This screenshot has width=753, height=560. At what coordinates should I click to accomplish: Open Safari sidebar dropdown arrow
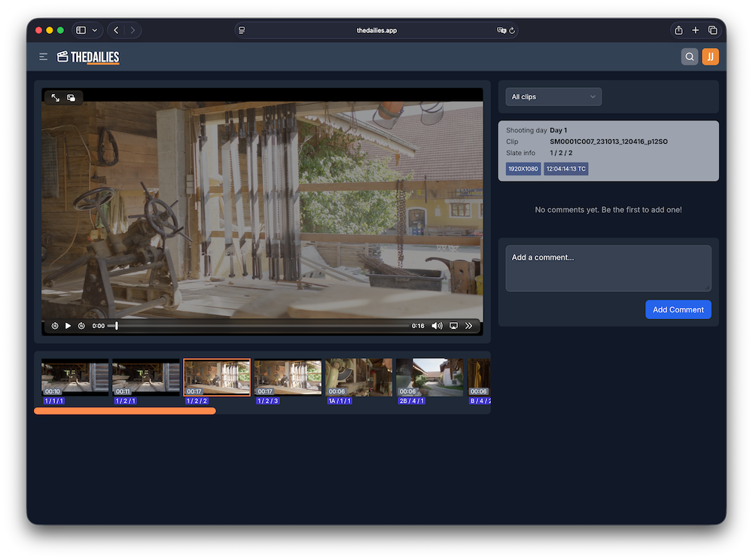94,30
